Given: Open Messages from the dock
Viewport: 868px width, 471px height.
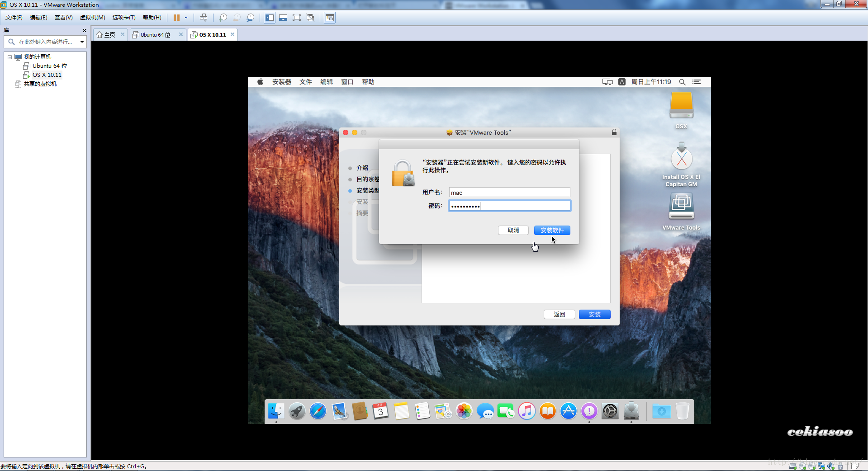Looking at the screenshot, I should [485, 411].
